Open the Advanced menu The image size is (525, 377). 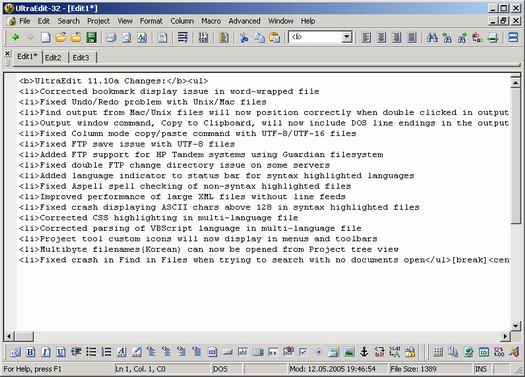coord(244,21)
